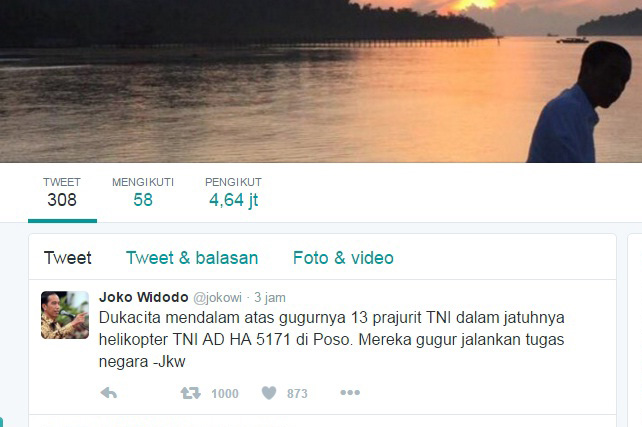Select the TWEET 308 profile stat

[x=62, y=193]
